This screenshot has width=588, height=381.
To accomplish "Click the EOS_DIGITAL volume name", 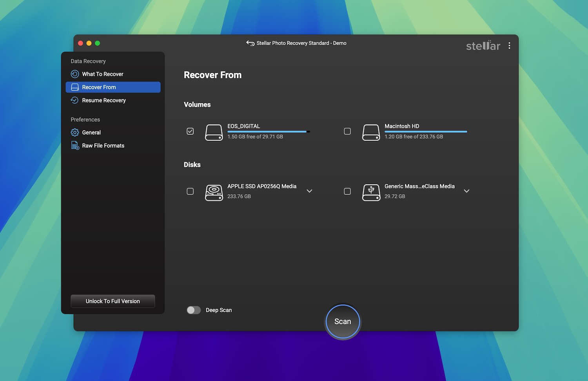I will pyautogui.click(x=243, y=126).
